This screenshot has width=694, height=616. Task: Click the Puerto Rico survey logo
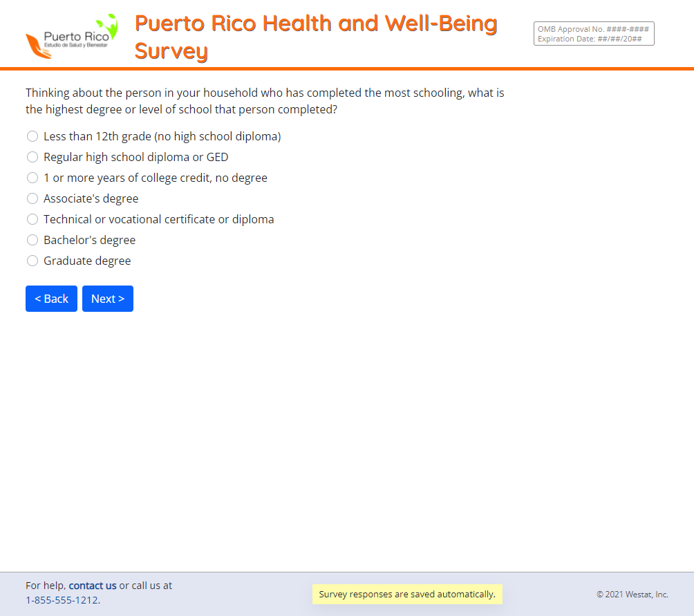coord(72,36)
